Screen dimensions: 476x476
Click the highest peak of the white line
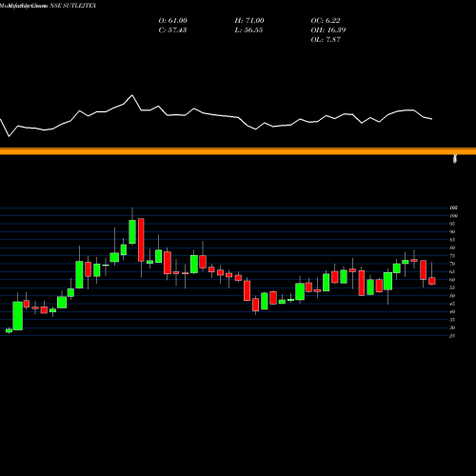(132, 95)
